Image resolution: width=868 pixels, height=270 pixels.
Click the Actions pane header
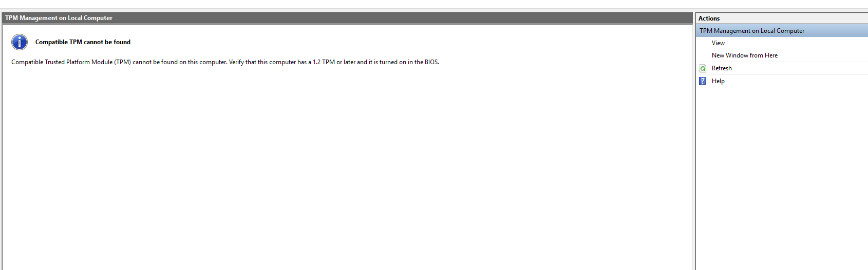coord(782,18)
